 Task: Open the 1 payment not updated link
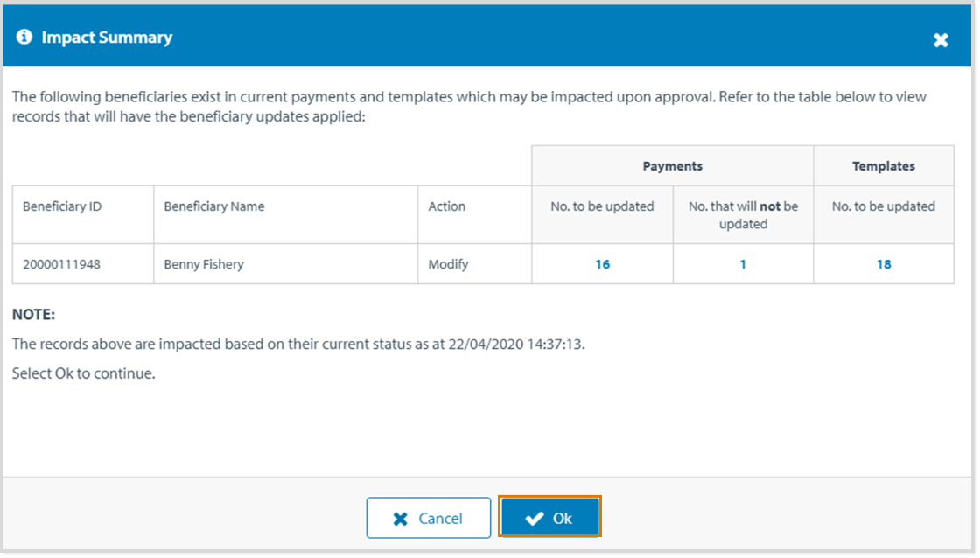coord(743,264)
